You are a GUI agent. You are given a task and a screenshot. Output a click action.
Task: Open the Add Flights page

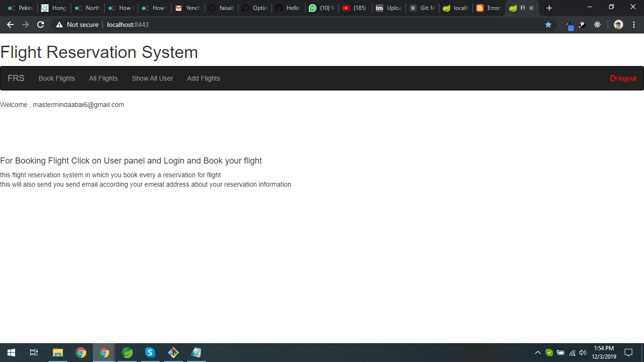click(203, 78)
